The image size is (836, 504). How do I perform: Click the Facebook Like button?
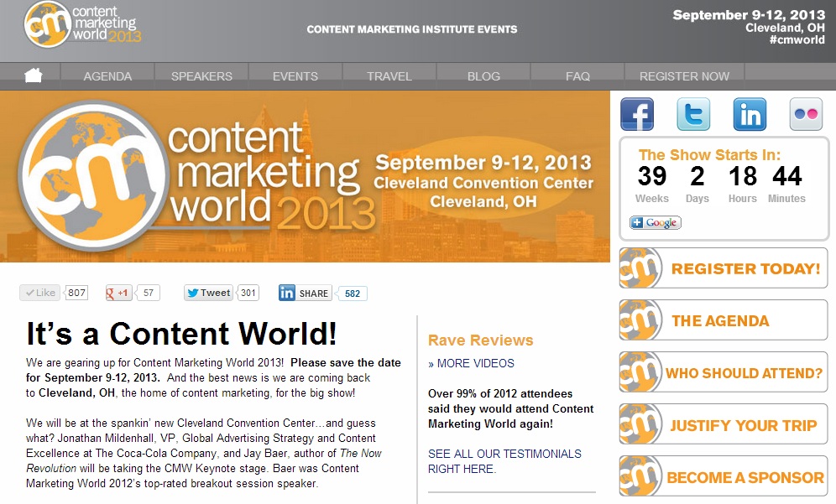pos(40,293)
